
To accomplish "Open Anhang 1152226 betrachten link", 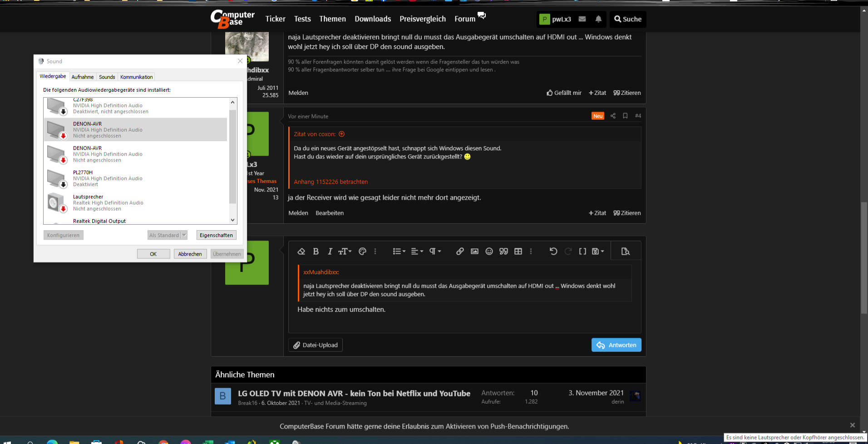I will point(331,182).
